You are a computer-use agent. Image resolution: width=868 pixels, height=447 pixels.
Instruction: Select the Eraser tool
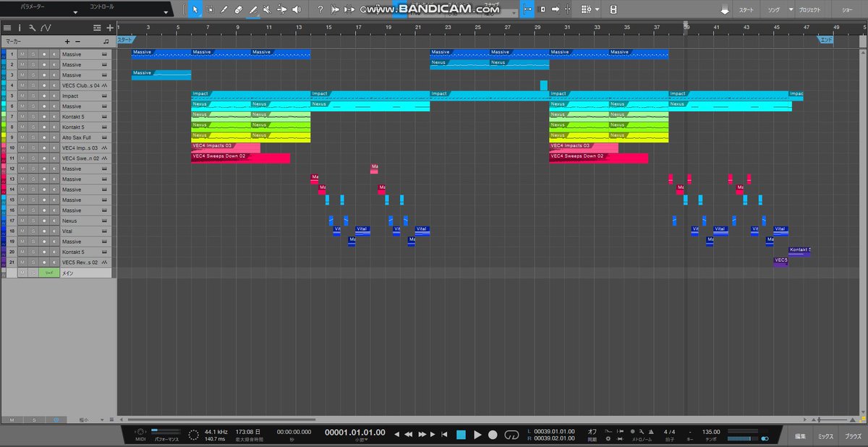pyautogui.click(x=239, y=9)
